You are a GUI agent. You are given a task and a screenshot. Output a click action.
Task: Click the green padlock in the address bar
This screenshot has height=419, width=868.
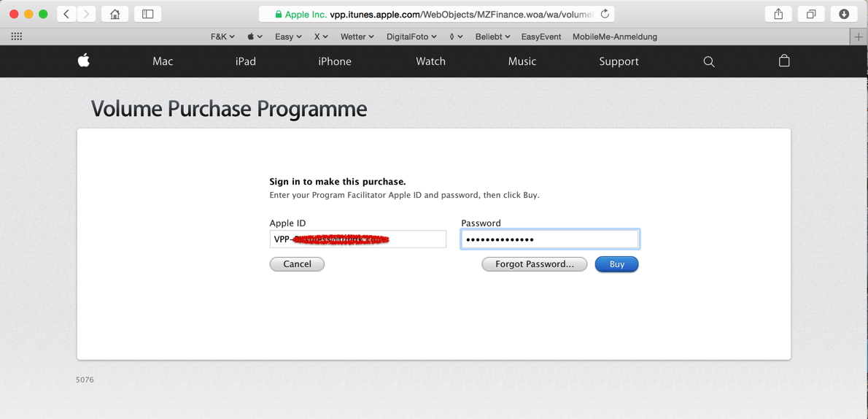[279, 15]
